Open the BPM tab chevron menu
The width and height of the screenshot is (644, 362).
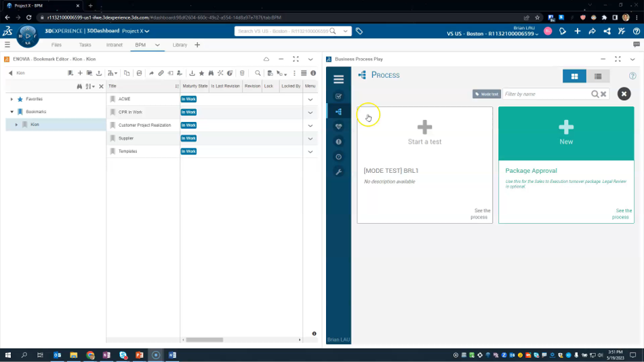point(157,45)
